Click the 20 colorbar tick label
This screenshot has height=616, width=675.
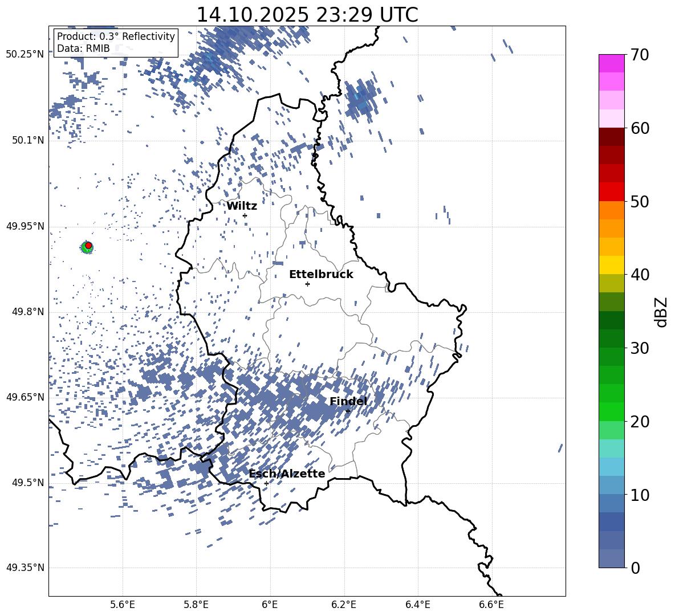[x=640, y=422]
